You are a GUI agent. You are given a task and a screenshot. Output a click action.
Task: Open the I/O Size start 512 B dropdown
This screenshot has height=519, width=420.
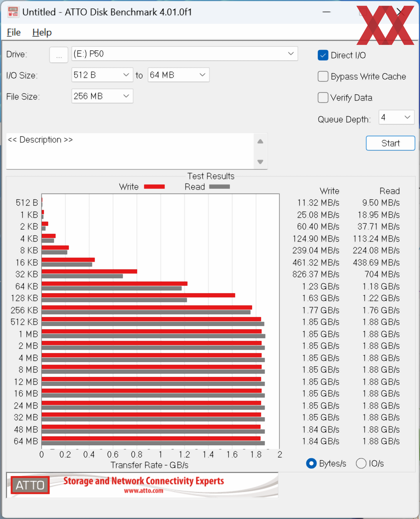[x=102, y=75]
